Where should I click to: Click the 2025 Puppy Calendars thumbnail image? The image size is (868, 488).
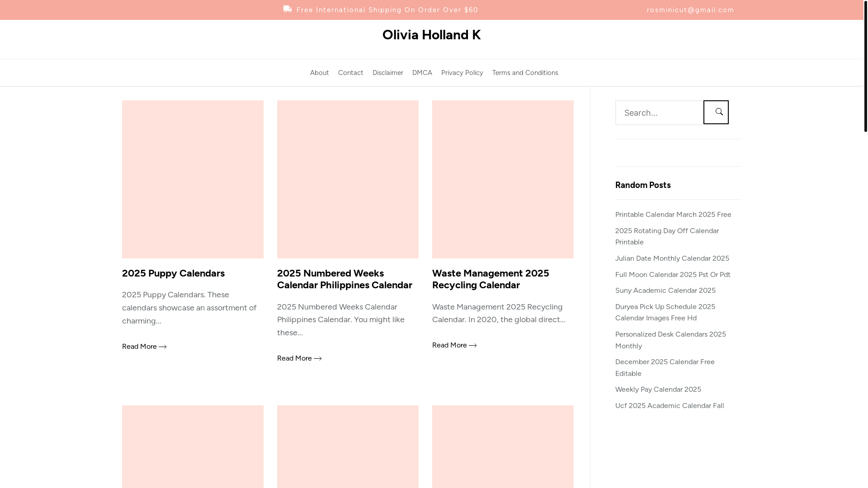click(193, 179)
